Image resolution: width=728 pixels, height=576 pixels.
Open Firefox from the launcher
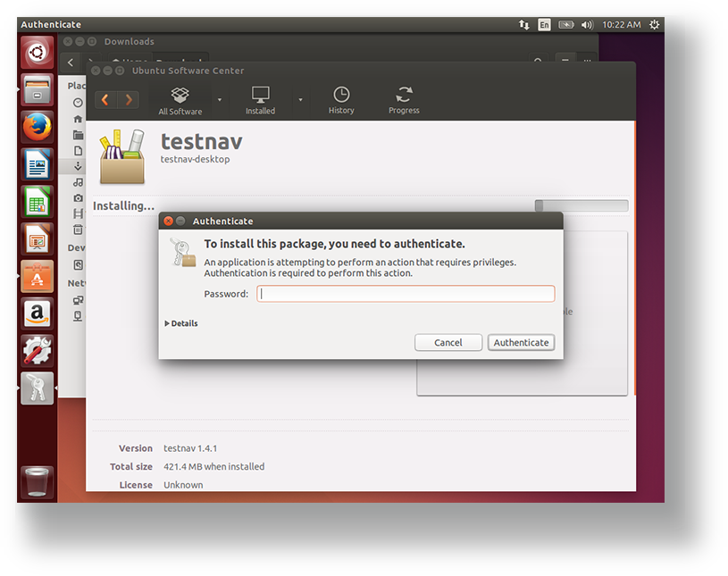pyautogui.click(x=38, y=127)
